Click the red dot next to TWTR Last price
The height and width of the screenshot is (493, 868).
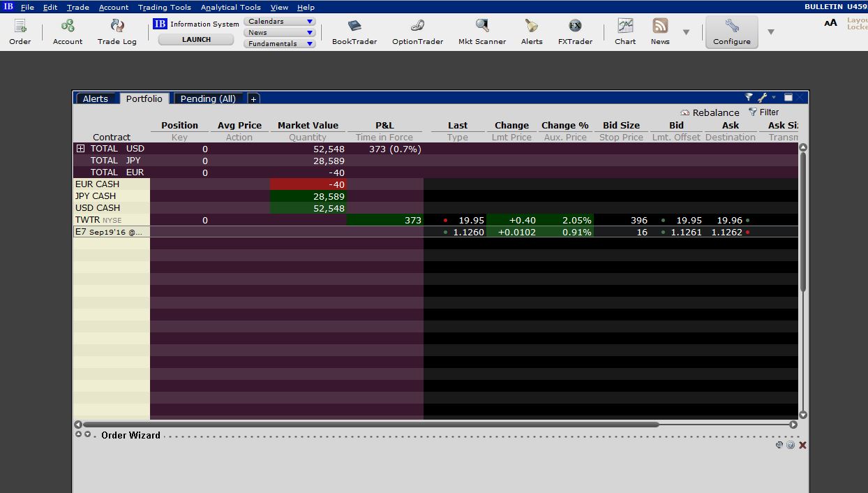coord(446,221)
